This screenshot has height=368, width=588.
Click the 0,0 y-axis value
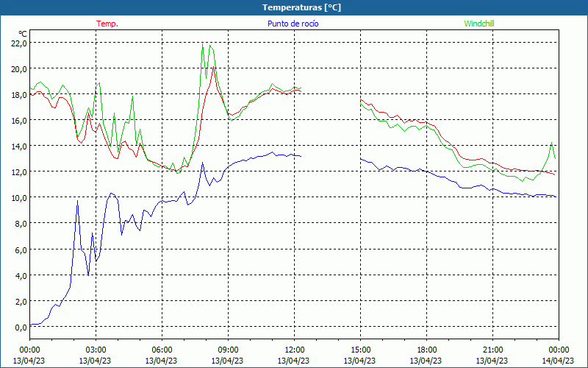pos(21,328)
